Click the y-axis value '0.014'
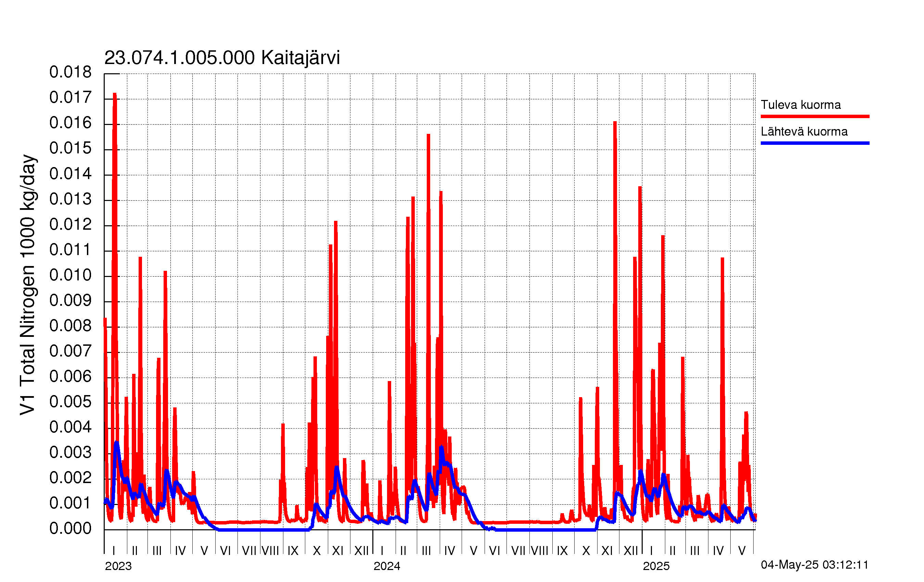The width and height of the screenshot is (924, 582). tap(70, 174)
